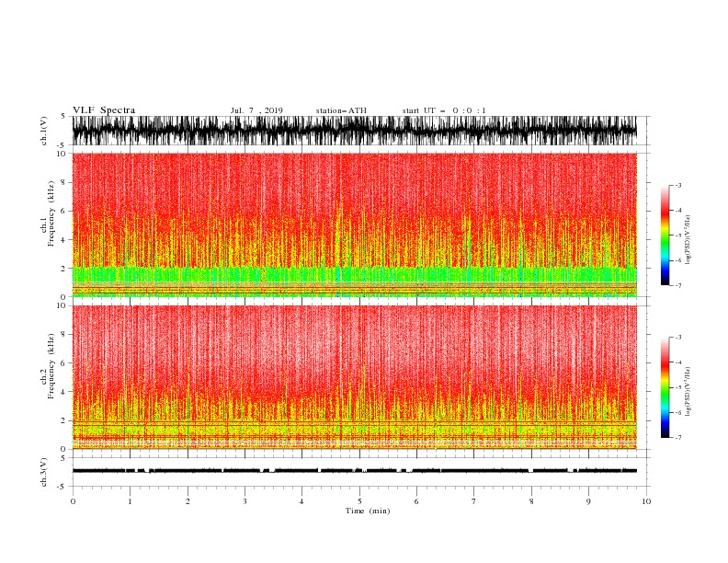728x563 pixels.
Task: Click the ch.2 frequency tick label "6"
Action: [x=63, y=363]
